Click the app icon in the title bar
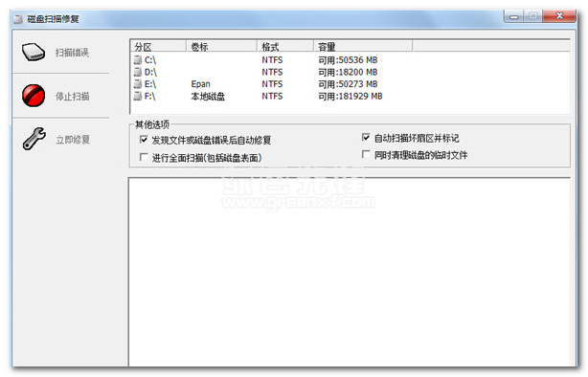The height and width of the screenshot is (377, 588). 18,19
